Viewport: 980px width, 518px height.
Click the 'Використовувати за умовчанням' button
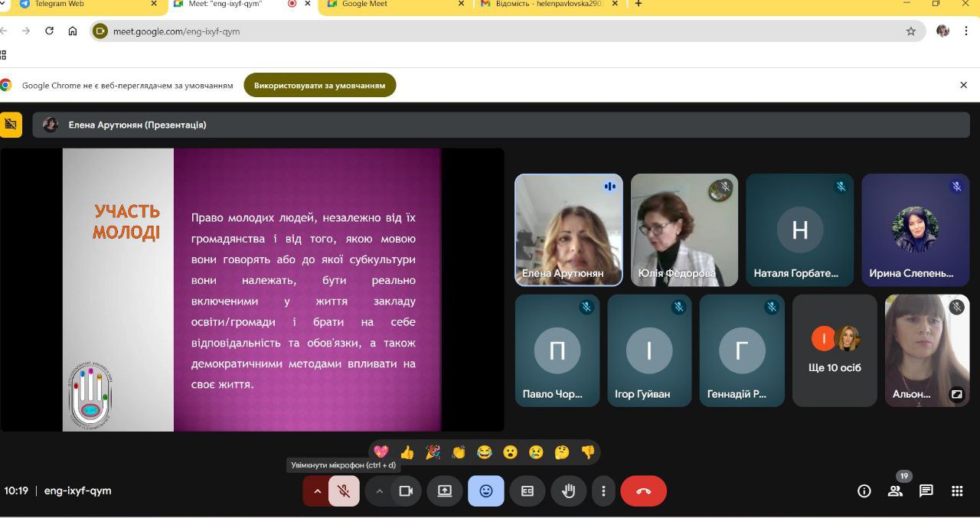tap(319, 85)
